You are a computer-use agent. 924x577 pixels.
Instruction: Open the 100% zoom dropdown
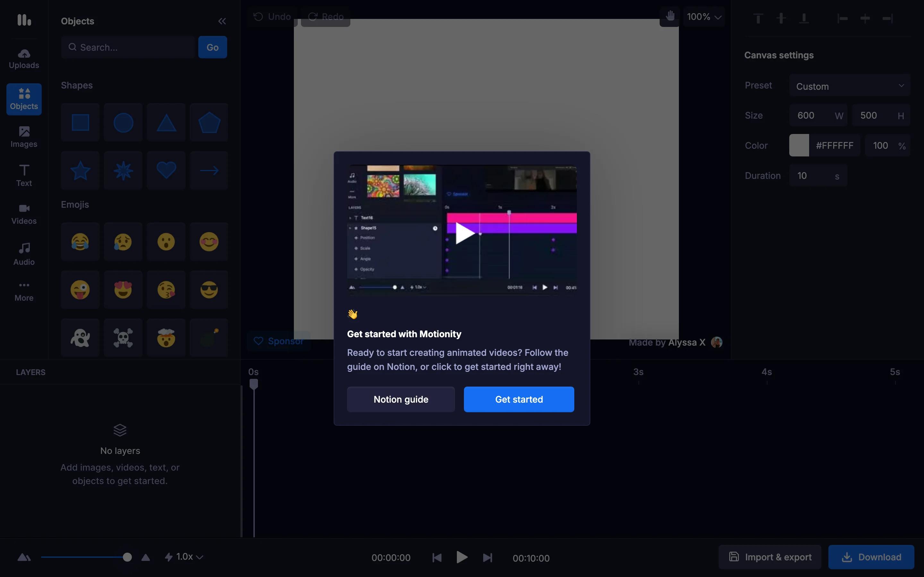704,17
